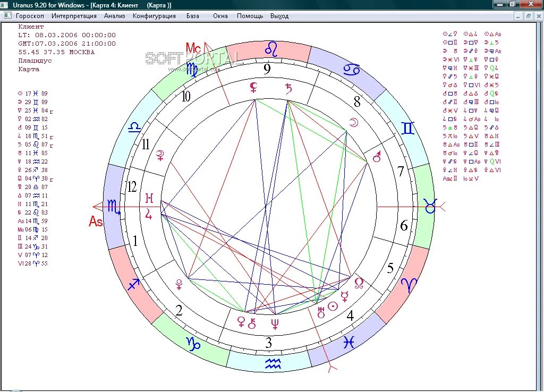This screenshot has height=392, width=544.
Task: Click the planet glyph in house 11
Action: tap(160, 156)
